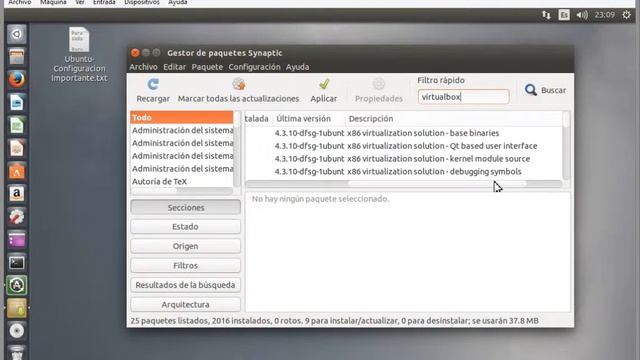Select the Qt based user interface row
The width and height of the screenshot is (640, 360).
(x=403, y=146)
